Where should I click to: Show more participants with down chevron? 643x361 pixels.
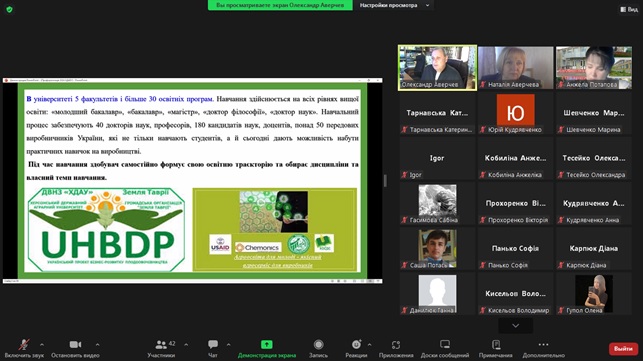[x=516, y=326]
